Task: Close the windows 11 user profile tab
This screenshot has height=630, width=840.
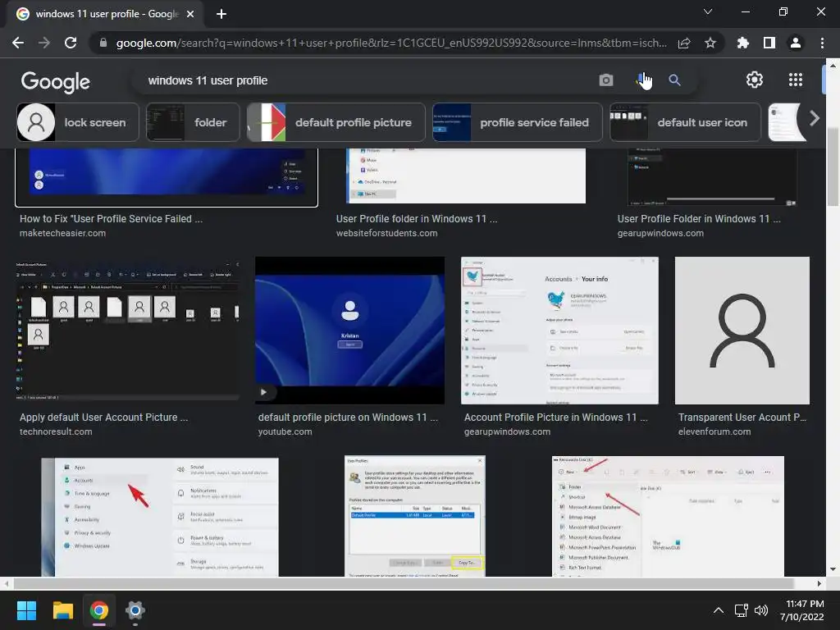Action: [190, 14]
